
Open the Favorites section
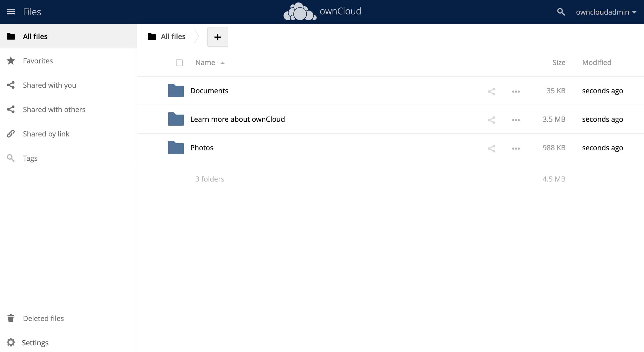38,61
